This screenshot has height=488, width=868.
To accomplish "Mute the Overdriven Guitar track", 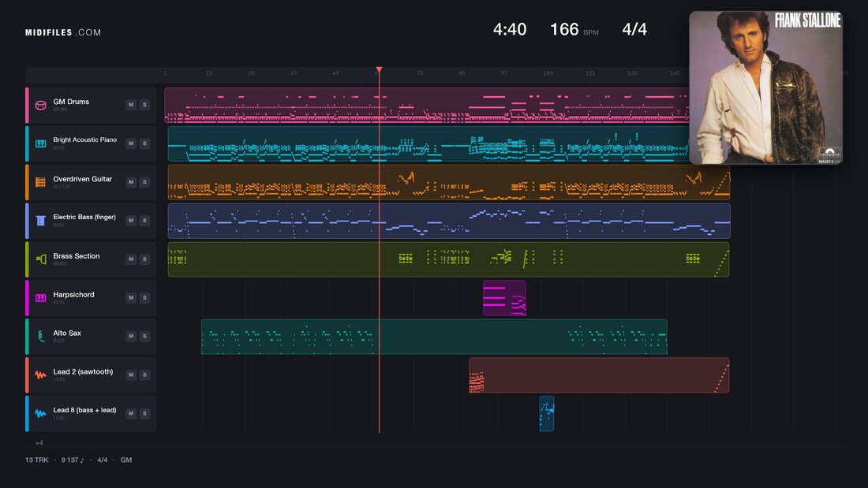I will (x=131, y=182).
